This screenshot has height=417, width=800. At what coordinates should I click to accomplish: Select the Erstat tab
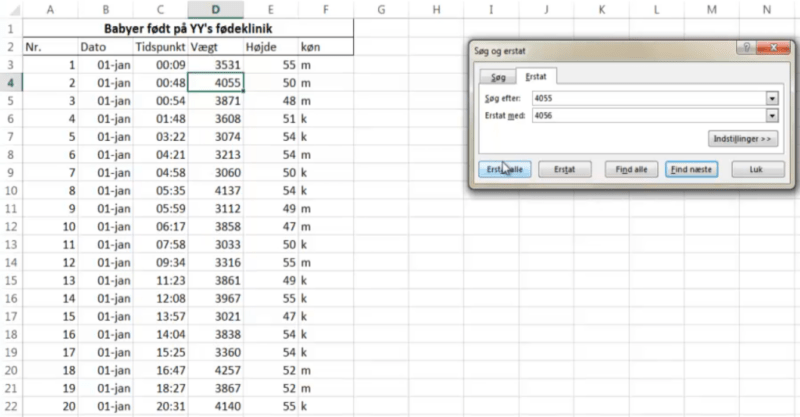coord(538,76)
